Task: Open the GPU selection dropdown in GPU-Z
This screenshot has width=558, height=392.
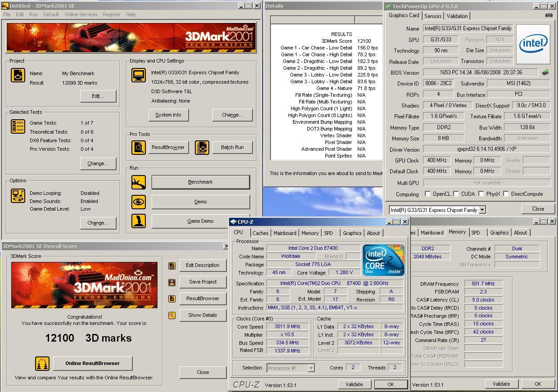Action: click(x=482, y=210)
